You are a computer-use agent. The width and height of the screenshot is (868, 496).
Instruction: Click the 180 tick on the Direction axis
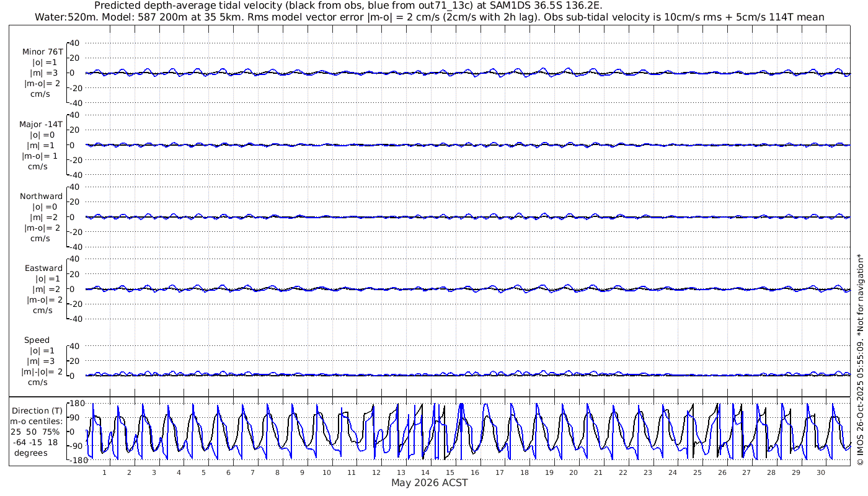(77, 403)
